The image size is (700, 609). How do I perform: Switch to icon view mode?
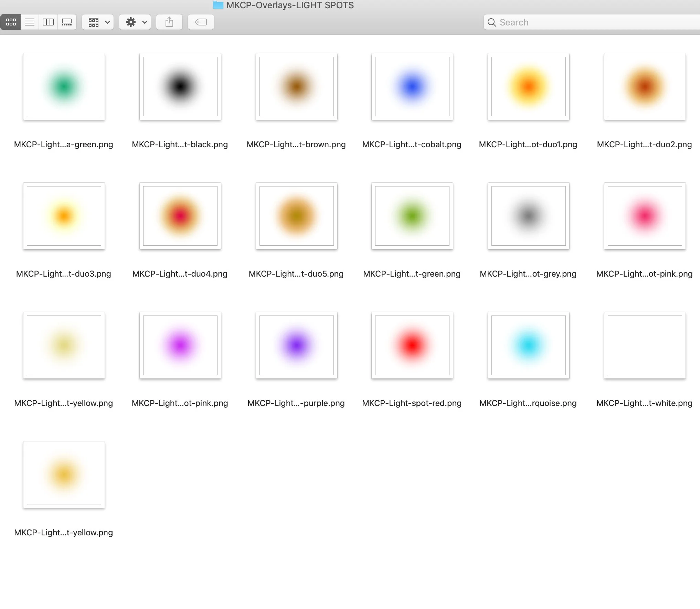pyautogui.click(x=11, y=22)
